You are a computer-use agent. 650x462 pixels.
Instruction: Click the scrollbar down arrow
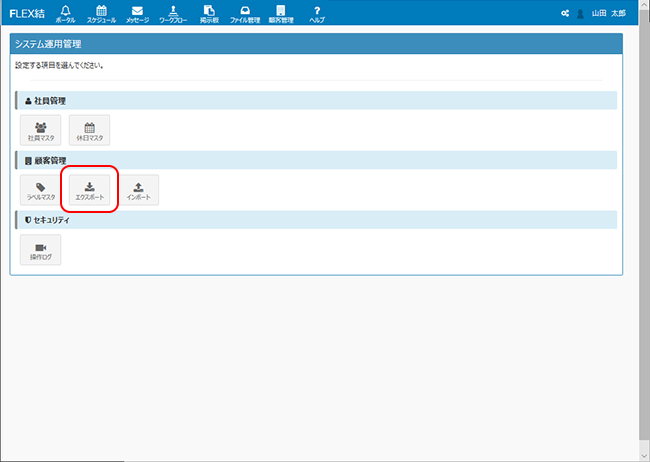click(x=645, y=456)
